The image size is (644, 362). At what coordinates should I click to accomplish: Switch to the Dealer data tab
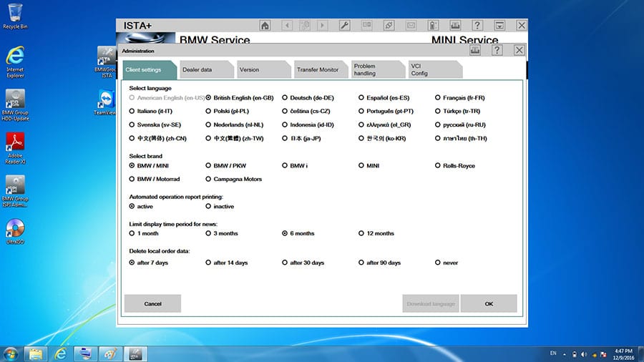(x=206, y=70)
